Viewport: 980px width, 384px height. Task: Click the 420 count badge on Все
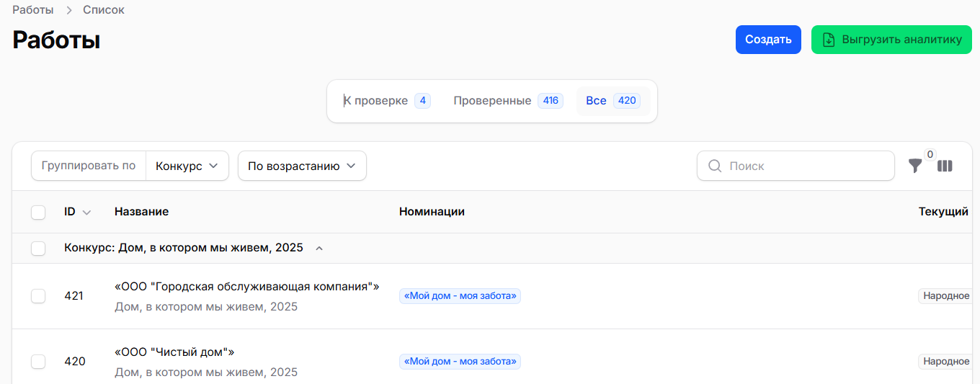coord(627,101)
